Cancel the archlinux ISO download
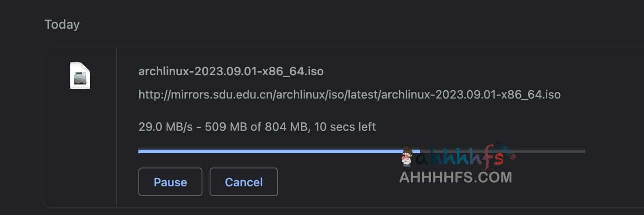 pos(244,182)
